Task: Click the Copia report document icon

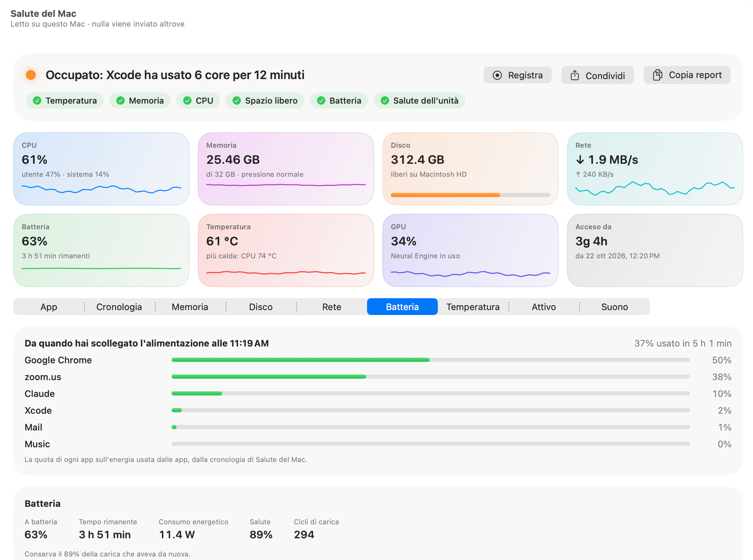Action: click(x=657, y=75)
